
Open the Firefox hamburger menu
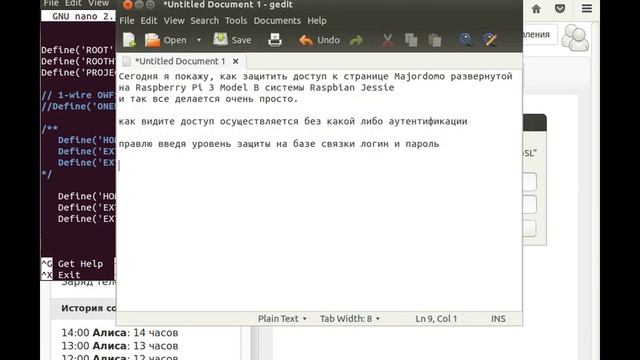[x=587, y=9]
